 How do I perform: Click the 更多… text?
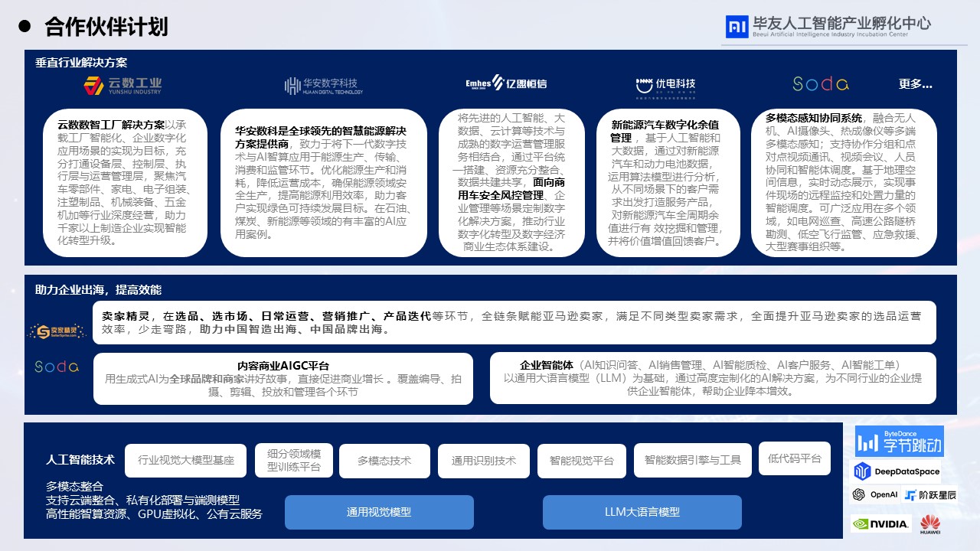click(916, 84)
